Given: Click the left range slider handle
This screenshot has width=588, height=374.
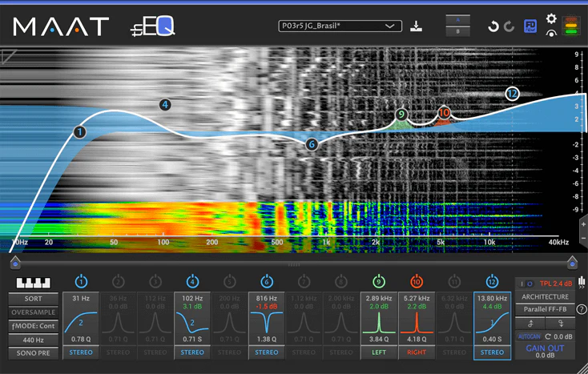Looking at the screenshot, I should 15,262.
